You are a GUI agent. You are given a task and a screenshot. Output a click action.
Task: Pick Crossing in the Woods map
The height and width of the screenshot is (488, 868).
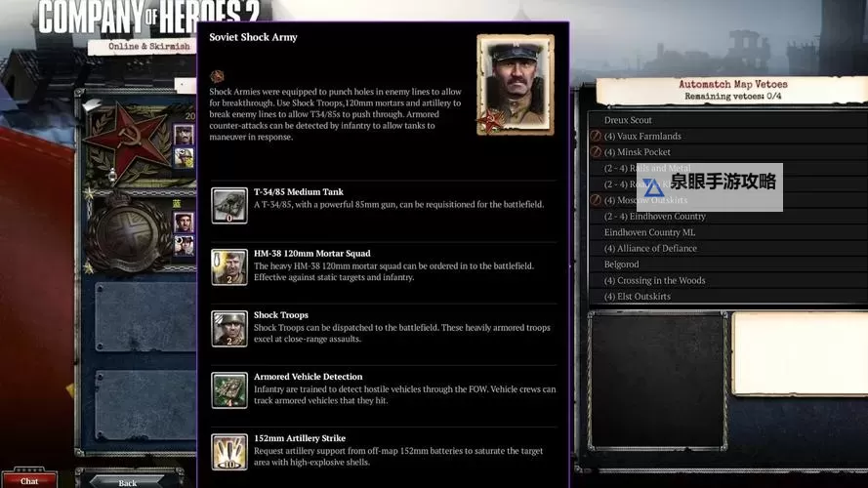tap(654, 280)
